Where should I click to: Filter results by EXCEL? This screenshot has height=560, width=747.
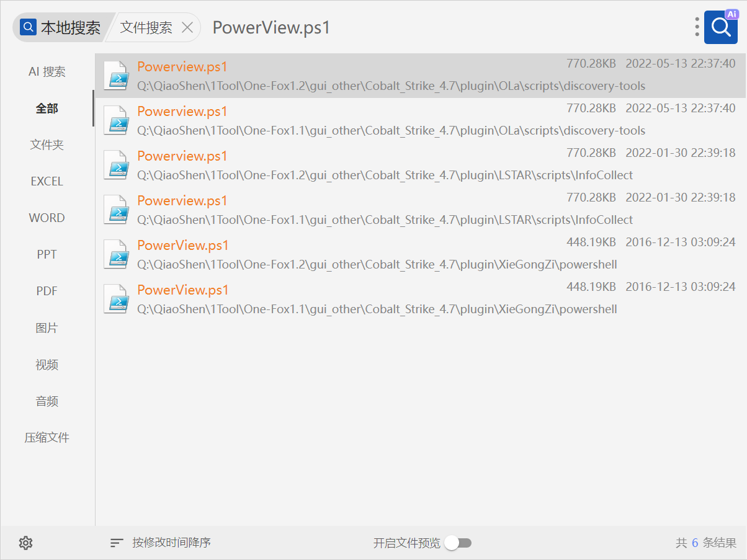pos(47,182)
